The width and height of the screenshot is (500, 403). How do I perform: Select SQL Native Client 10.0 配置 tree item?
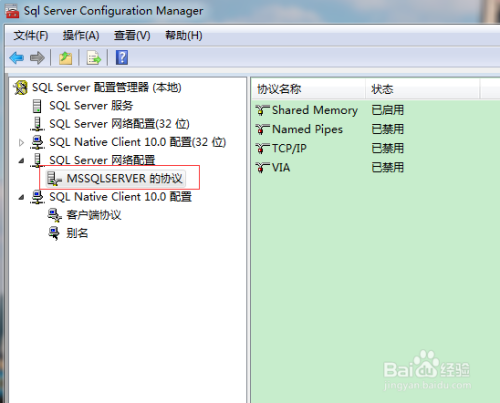coord(120,197)
